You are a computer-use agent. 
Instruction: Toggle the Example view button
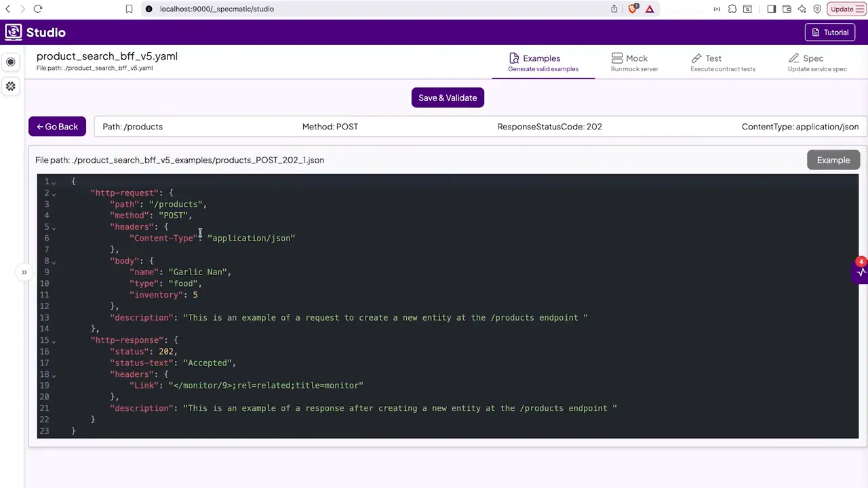pos(833,160)
